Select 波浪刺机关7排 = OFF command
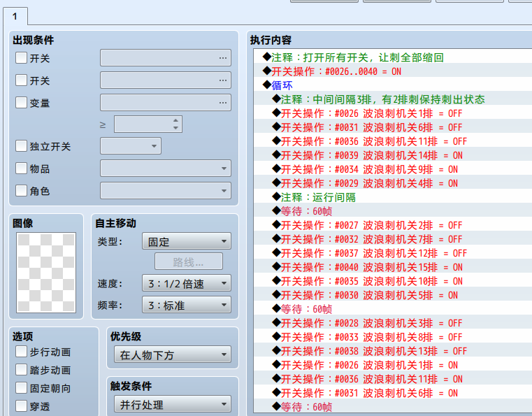Image resolution: width=532 pixels, height=416 pixels. [393, 239]
